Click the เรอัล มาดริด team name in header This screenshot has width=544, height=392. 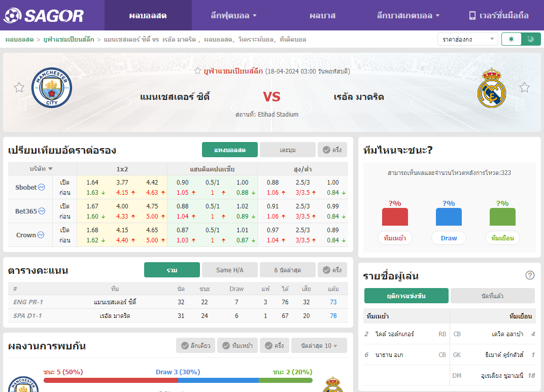pyautogui.click(x=359, y=97)
